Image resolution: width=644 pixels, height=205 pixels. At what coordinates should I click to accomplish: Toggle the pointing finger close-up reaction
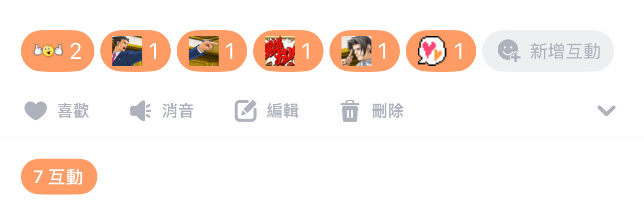click(212, 51)
